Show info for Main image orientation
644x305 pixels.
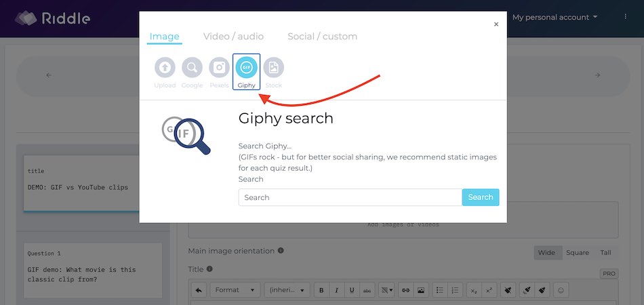pyautogui.click(x=281, y=250)
